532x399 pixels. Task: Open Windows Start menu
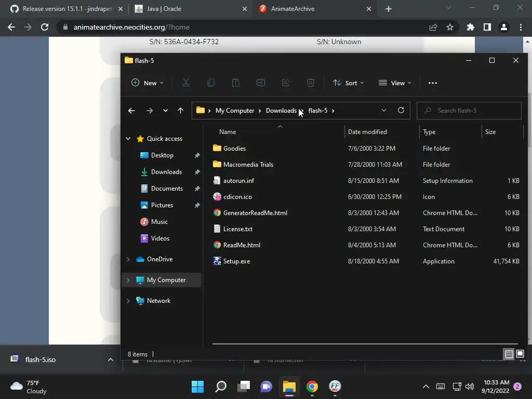pos(197,387)
